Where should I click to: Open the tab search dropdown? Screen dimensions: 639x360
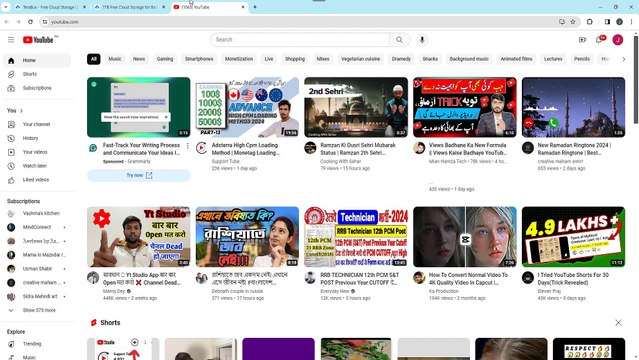click(x=6, y=7)
